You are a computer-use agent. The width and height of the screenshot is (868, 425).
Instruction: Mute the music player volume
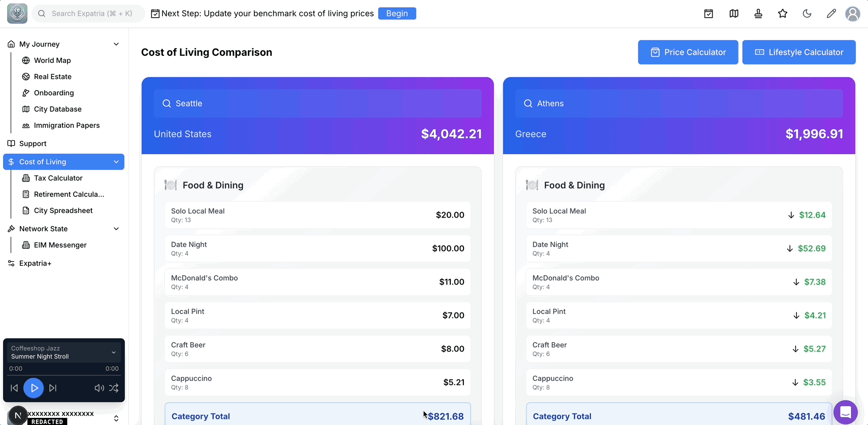click(99, 388)
